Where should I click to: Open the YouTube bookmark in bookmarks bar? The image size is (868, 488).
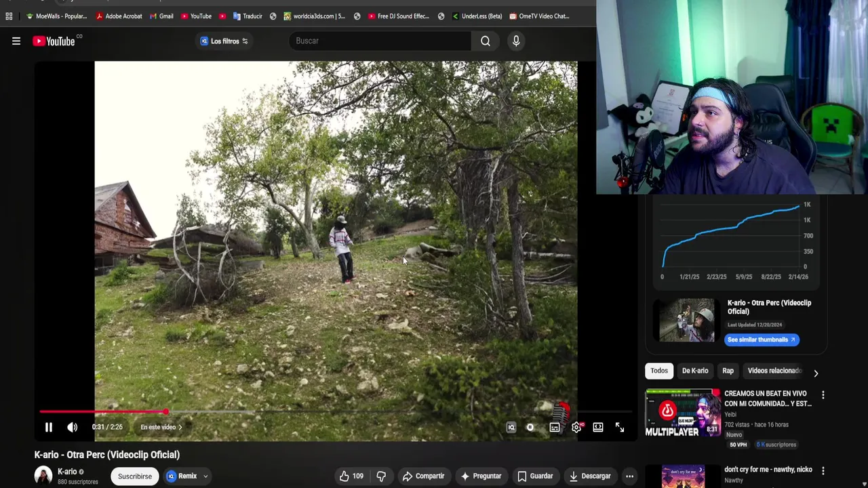point(196,16)
